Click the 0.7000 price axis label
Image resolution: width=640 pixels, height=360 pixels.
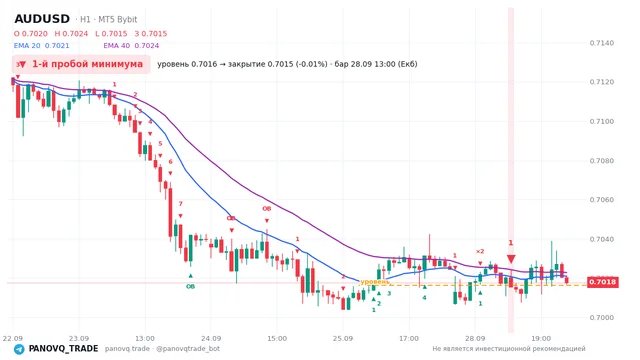click(x=602, y=318)
